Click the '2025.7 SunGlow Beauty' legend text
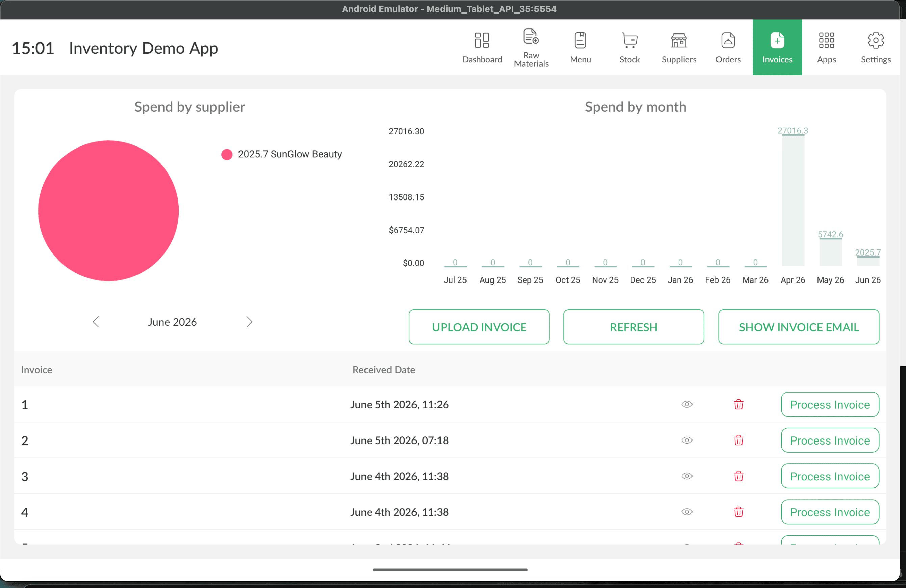This screenshot has height=588, width=906. (290, 154)
